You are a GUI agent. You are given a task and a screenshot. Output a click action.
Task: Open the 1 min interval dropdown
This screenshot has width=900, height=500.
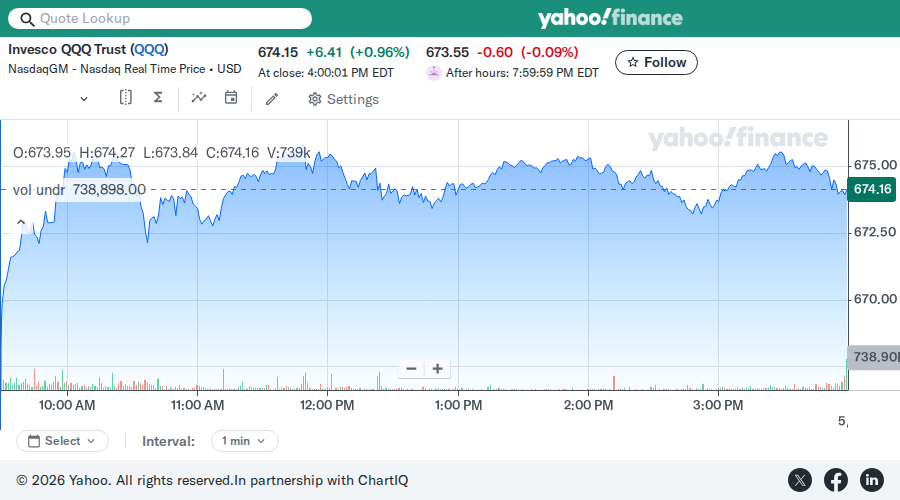point(245,441)
